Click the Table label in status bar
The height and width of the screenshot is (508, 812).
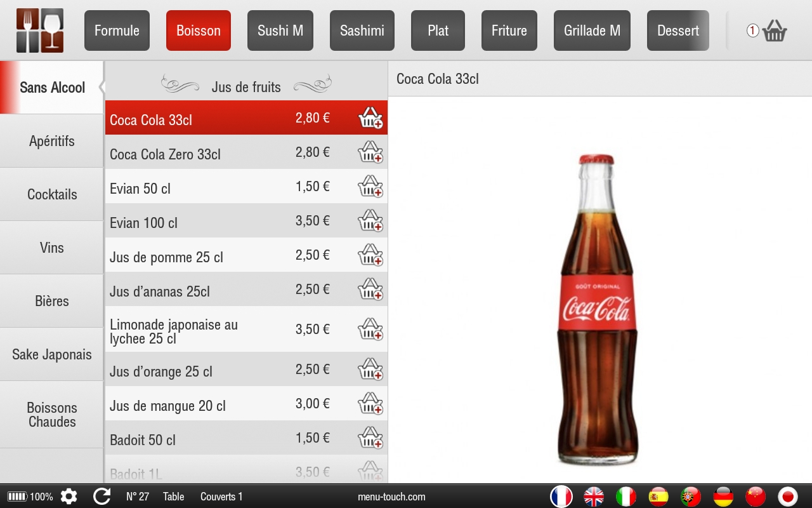click(173, 497)
